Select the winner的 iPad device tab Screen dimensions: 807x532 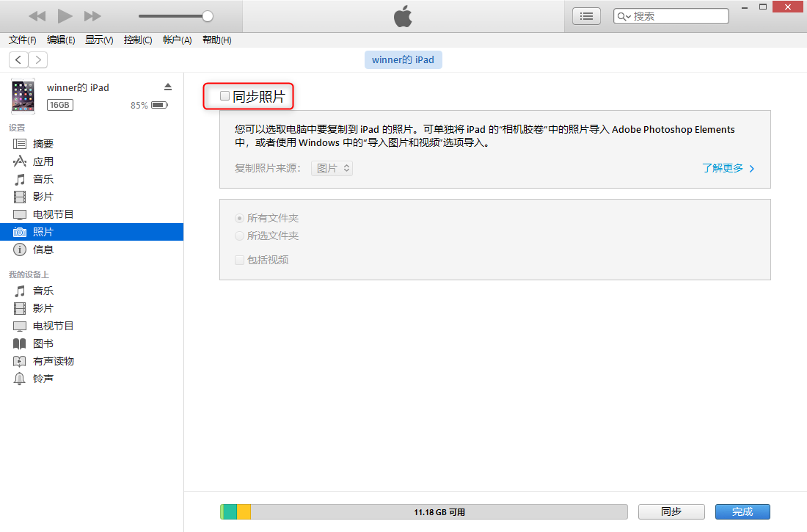[403, 59]
